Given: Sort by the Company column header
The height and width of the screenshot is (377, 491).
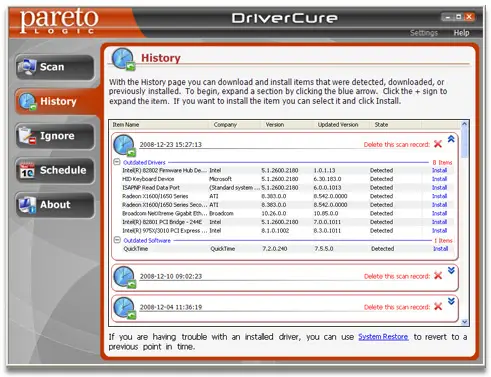Looking at the screenshot, I should click(225, 125).
